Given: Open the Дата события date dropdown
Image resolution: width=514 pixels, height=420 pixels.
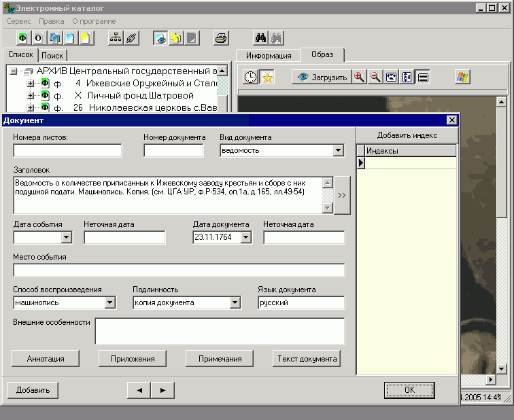Looking at the screenshot, I should pos(67,237).
